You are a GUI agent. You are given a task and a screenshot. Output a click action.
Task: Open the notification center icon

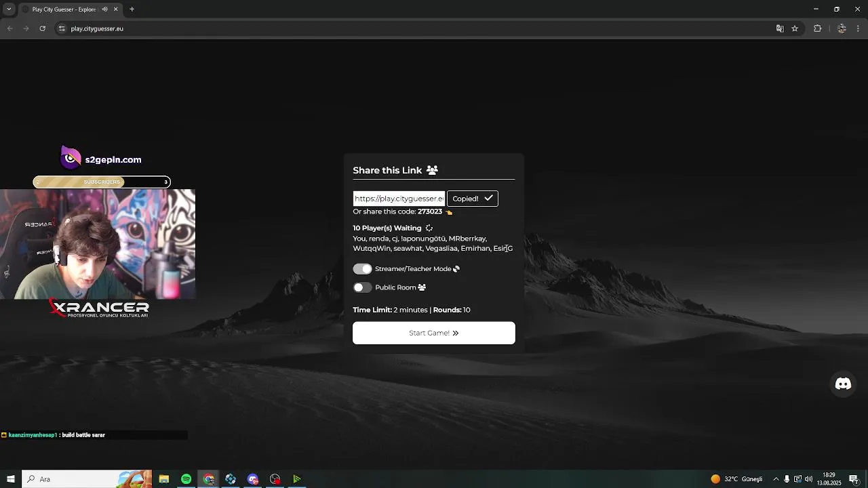click(x=854, y=479)
